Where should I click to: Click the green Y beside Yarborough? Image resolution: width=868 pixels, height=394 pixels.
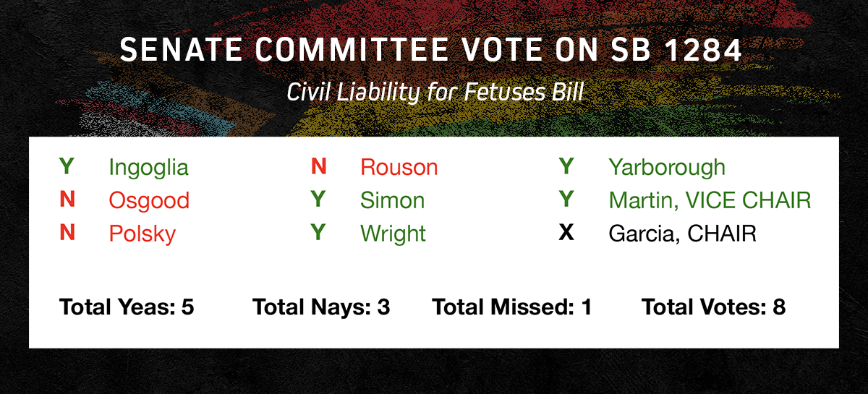coord(566,167)
